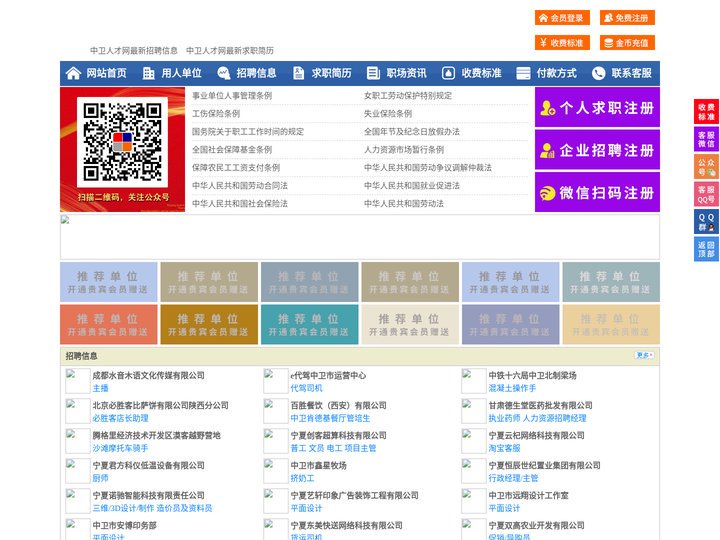This screenshot has width=720, height=540.
Task: Open the 必胜客店长助理 job link
Action: [x=120, y=418]
